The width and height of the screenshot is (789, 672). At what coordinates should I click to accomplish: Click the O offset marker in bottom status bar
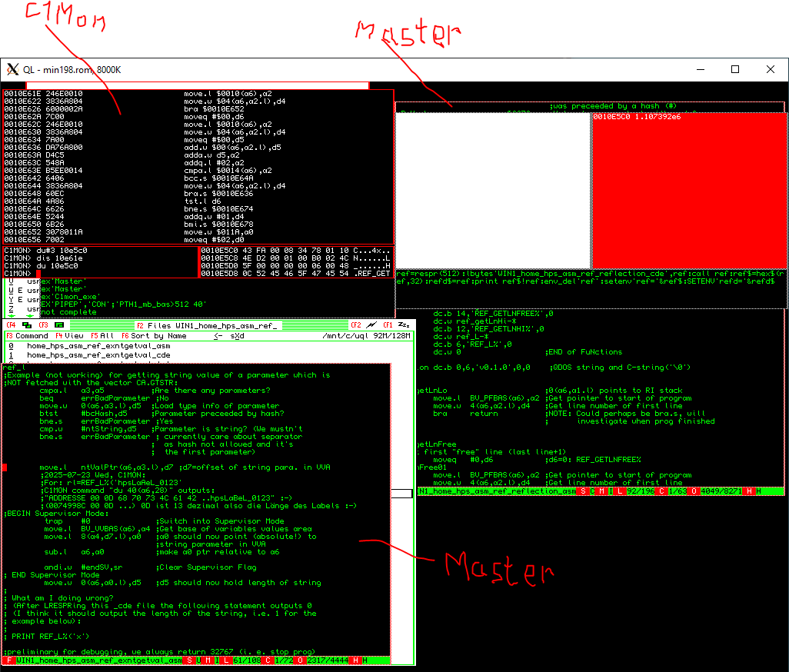(x=301, y=660)
